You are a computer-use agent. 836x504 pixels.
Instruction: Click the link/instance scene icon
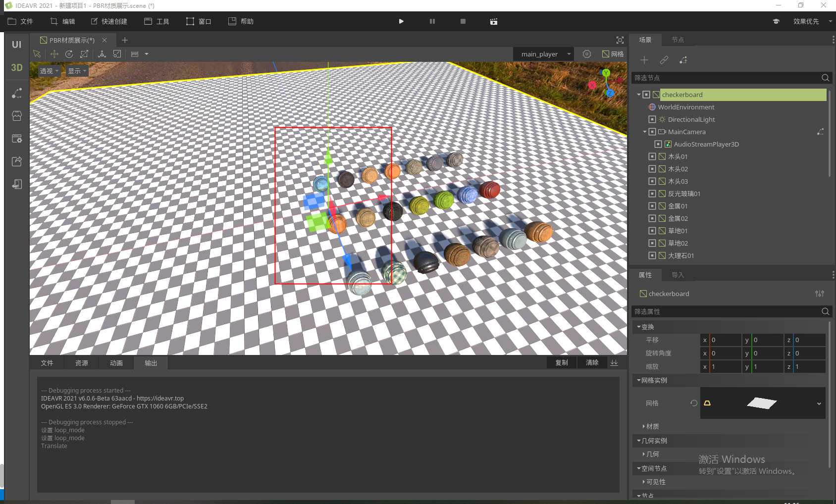click(664, 60)
